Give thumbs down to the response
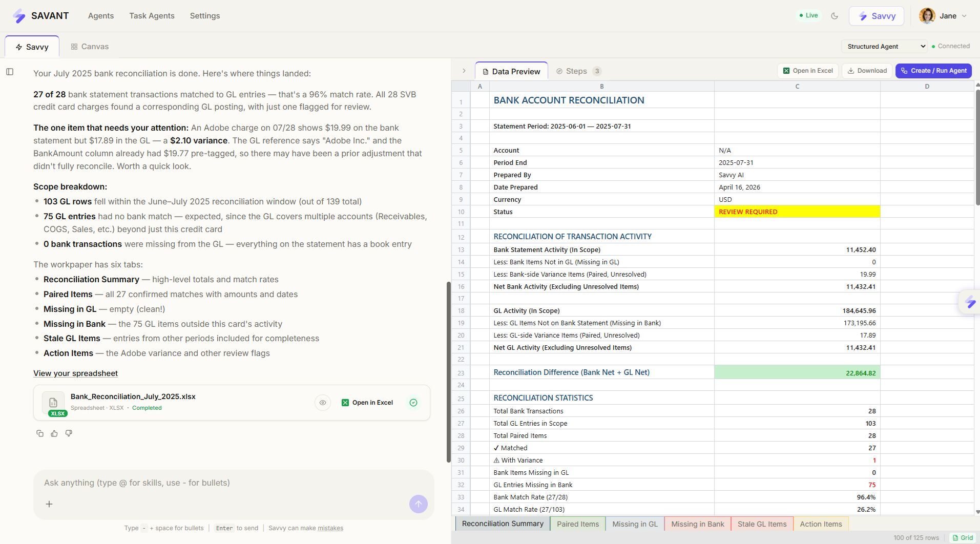This screenshot has height=544, width=980. tap(69, 433)
